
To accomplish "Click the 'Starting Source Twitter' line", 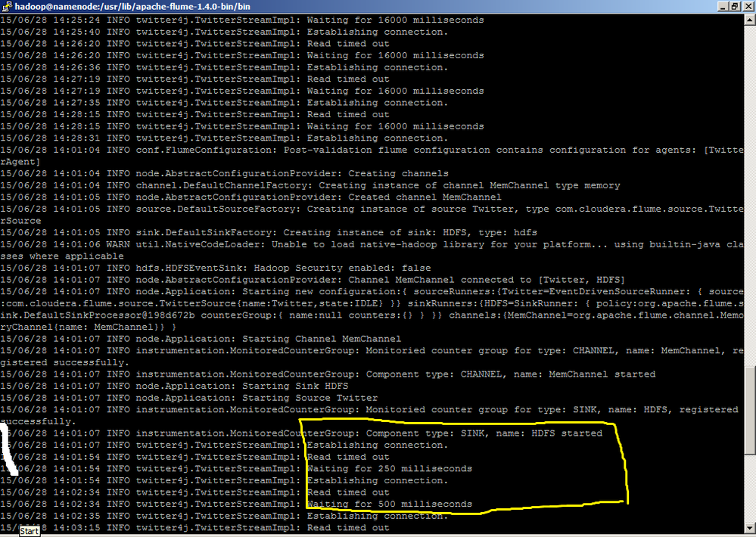I will pos(189,398).
